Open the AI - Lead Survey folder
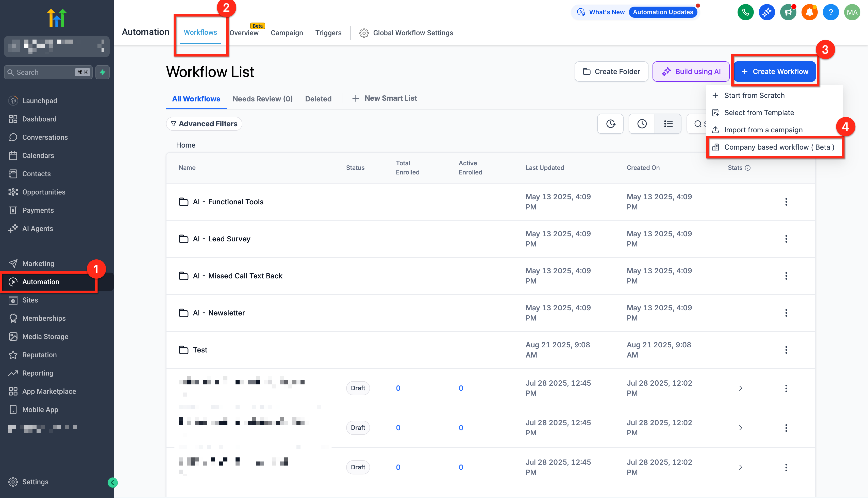The width and height of the screenshot is (868, 498). click(229, 239)
